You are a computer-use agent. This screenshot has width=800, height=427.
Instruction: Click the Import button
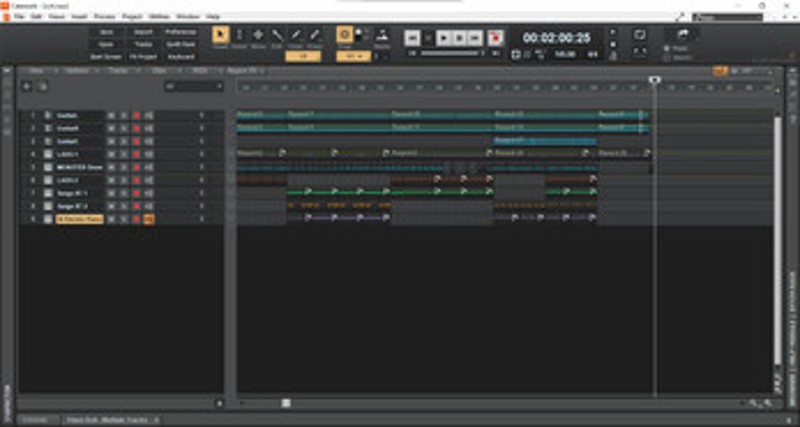point(143,32)
